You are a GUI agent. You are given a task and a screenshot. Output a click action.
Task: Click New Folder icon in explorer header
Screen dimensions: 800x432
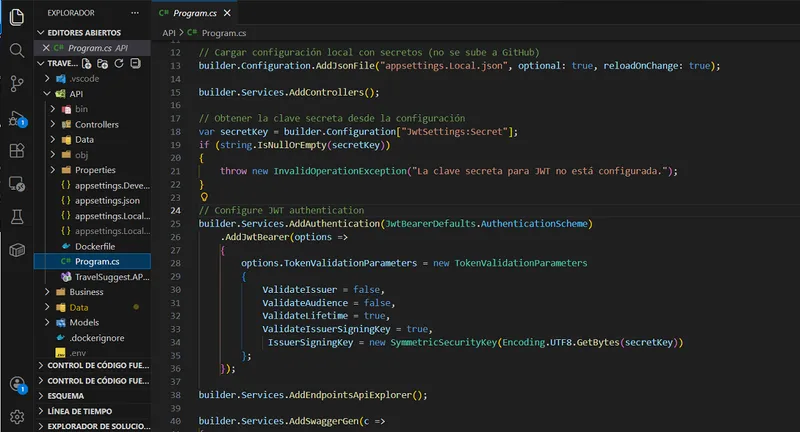(103, 63)
